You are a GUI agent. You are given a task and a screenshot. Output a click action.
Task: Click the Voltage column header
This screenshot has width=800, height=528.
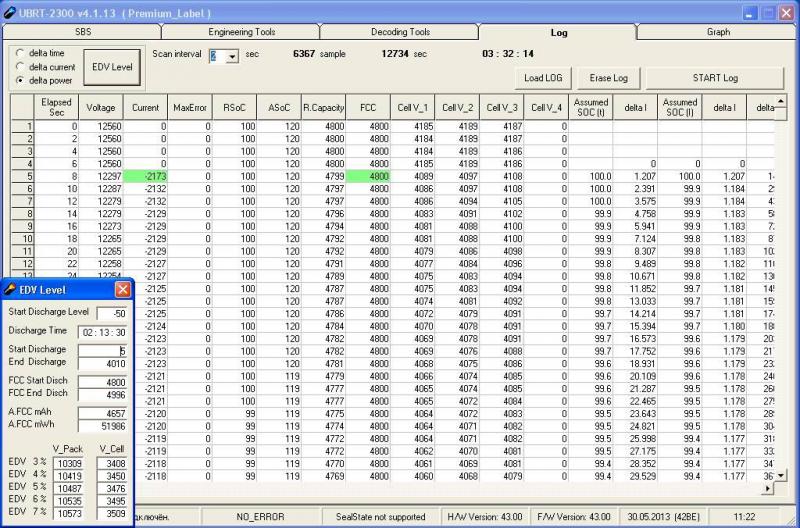tap(101, 108)
